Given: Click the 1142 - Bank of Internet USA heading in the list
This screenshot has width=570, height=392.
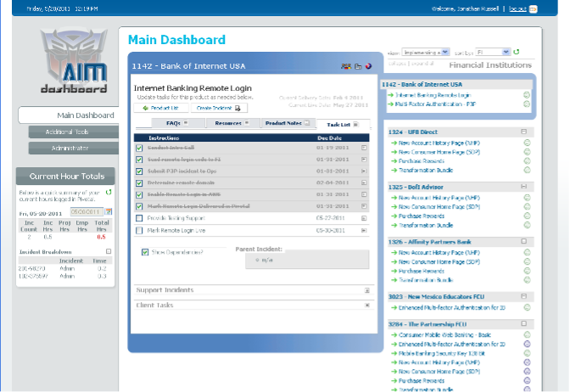Looking at the screenshot, I should [x=422, y=84].
